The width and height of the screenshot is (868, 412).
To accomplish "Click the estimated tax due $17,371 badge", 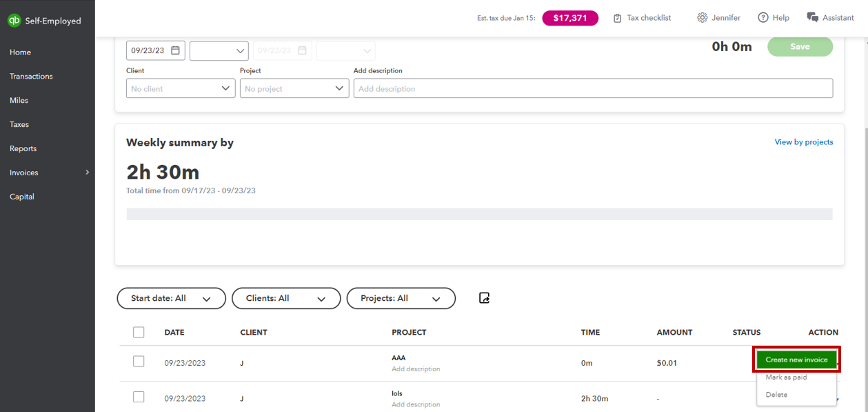I will click(x=570, y=18).
